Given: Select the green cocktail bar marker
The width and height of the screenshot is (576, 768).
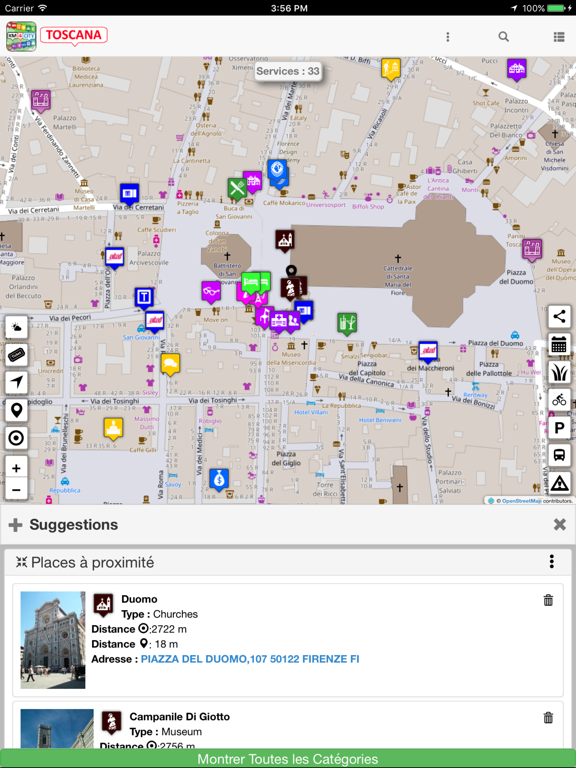Looking at the screenshot, I should 347,324.
